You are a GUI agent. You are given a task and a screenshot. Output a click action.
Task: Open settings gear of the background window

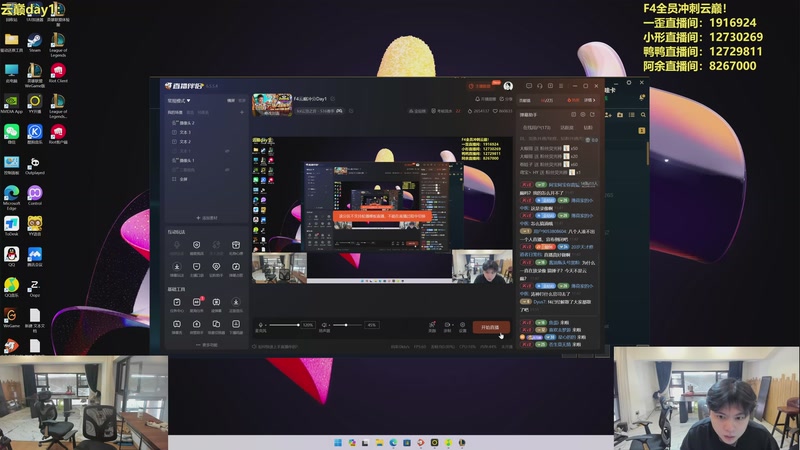point(629,82)
